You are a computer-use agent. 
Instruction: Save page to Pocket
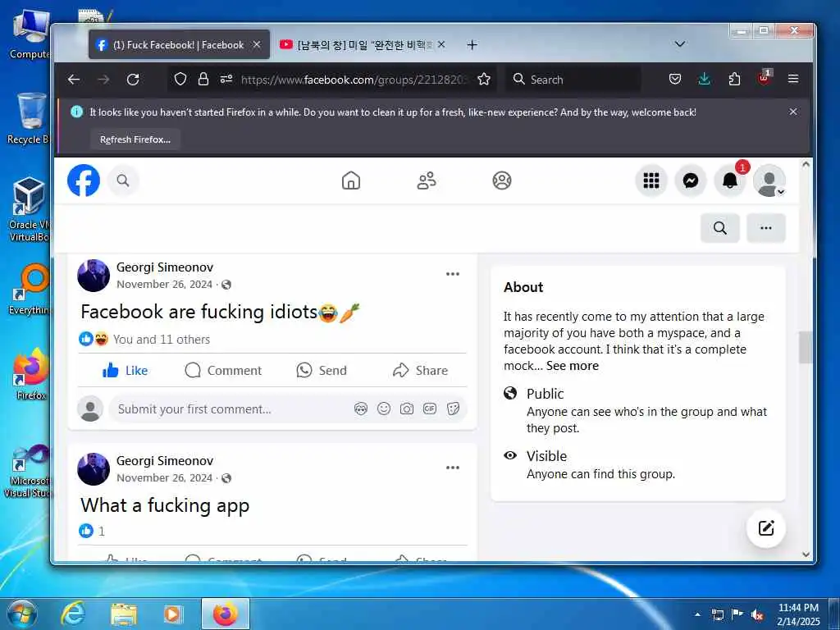(675, 80)
